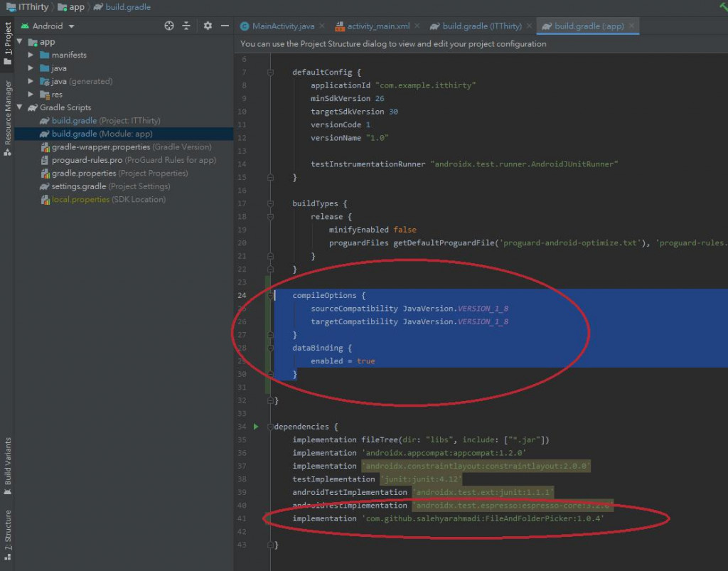Click the FileAndFolderPicker:1.0.4 dependency line
This screenshot has width=728, height=571.
pos(448,518)
